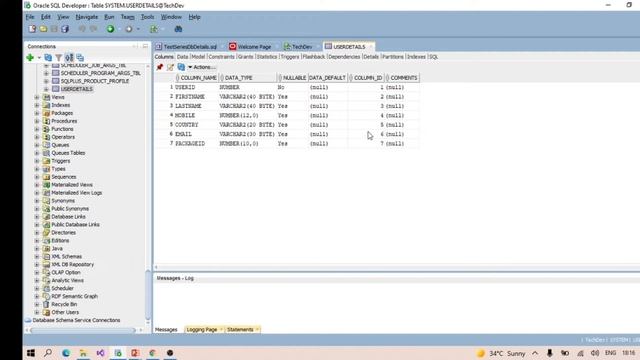Click the microphone tray icon
This screenshot has height=360, width=640.
(x=550, y=353)
